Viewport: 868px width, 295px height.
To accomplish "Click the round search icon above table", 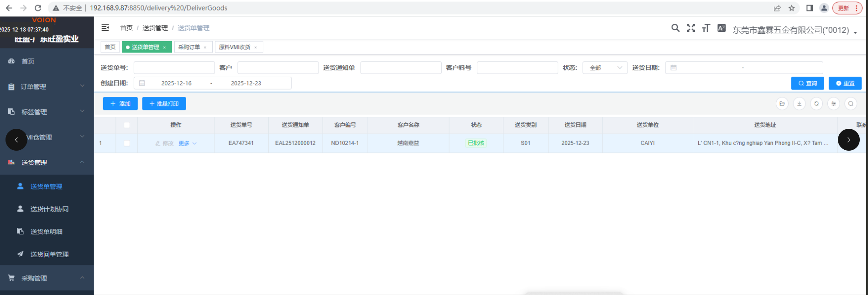I will click(851, 104).
